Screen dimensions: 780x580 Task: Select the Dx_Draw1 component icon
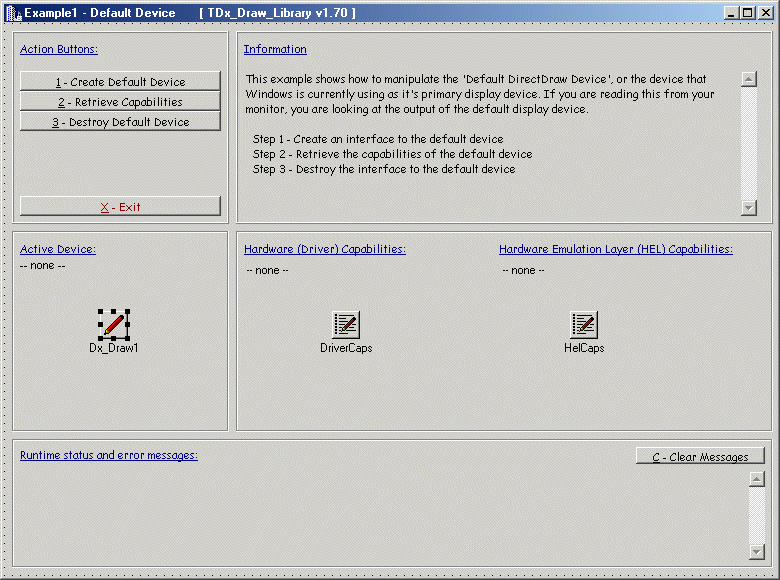[x=114, y=324]
